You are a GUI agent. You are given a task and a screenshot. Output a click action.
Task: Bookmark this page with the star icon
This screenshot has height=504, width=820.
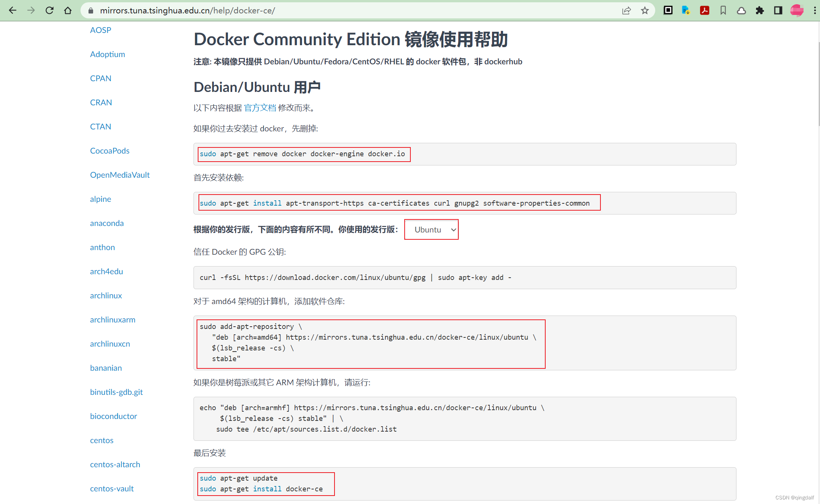pyautogui.click(x=645, y=10)
